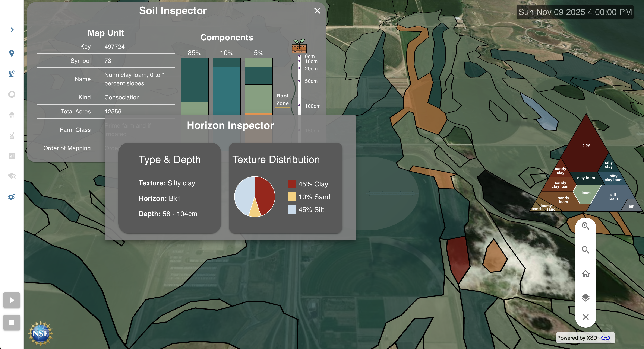This screenshot has height=349, width=644.
Task: Open the hourglass time tool
Action: click(x=12, y=135)
